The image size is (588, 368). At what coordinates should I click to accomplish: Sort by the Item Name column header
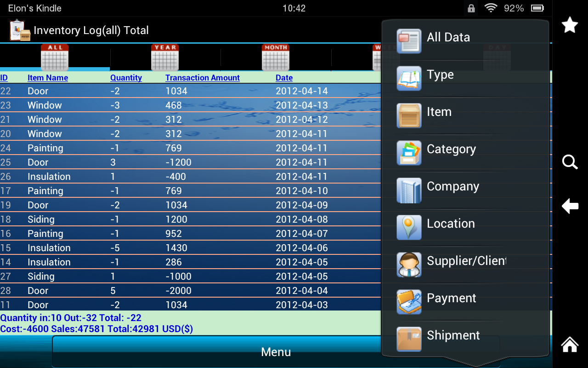click(x=48, y=78)
